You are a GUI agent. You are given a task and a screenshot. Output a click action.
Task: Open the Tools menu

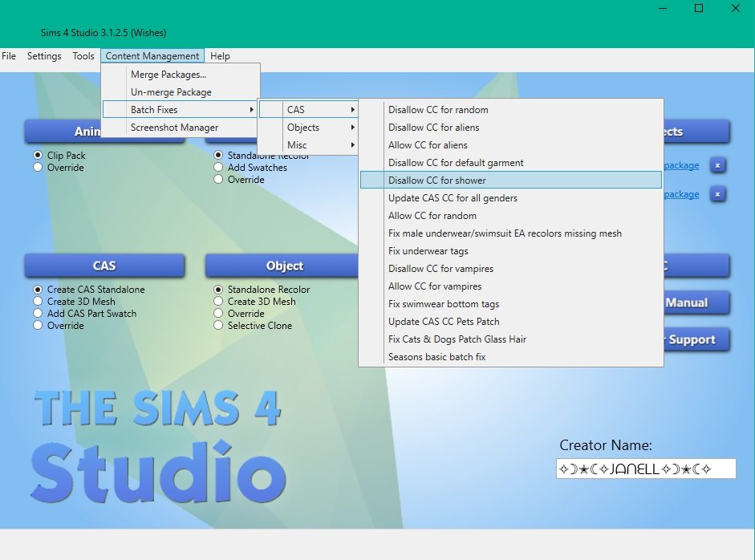[x=83, y=56]
